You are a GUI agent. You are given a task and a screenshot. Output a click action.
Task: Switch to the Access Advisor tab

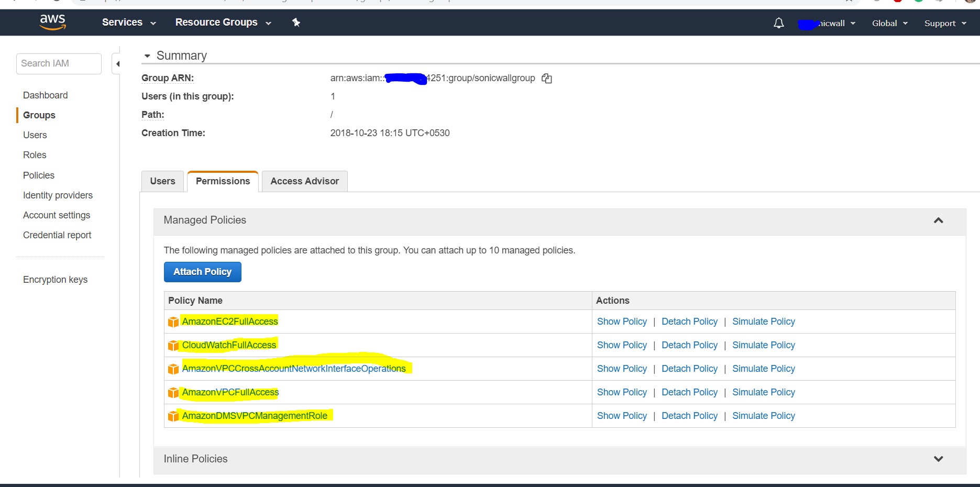tap(304, 181)
